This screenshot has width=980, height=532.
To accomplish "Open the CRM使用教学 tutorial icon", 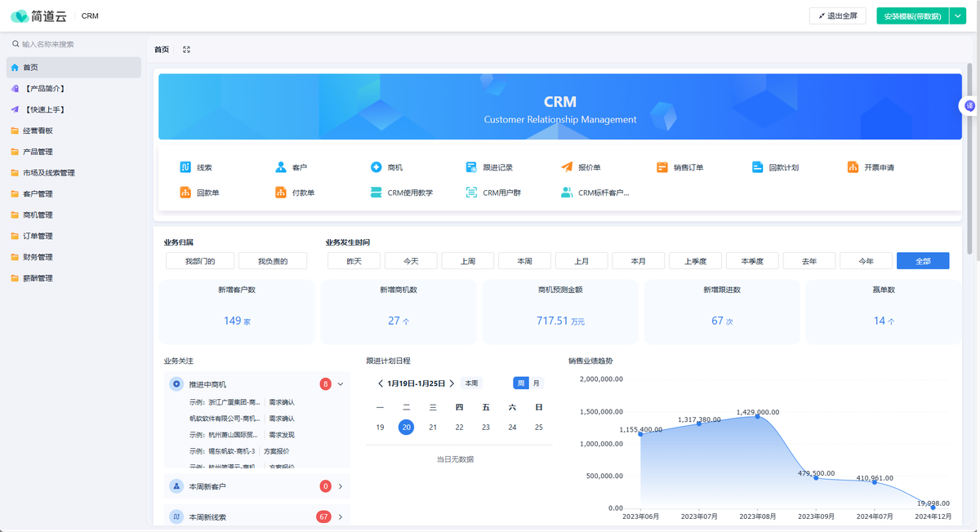I will pos(376,193).
